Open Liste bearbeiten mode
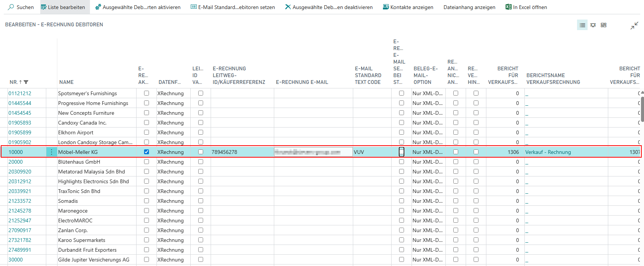 [x=63, y=7]
